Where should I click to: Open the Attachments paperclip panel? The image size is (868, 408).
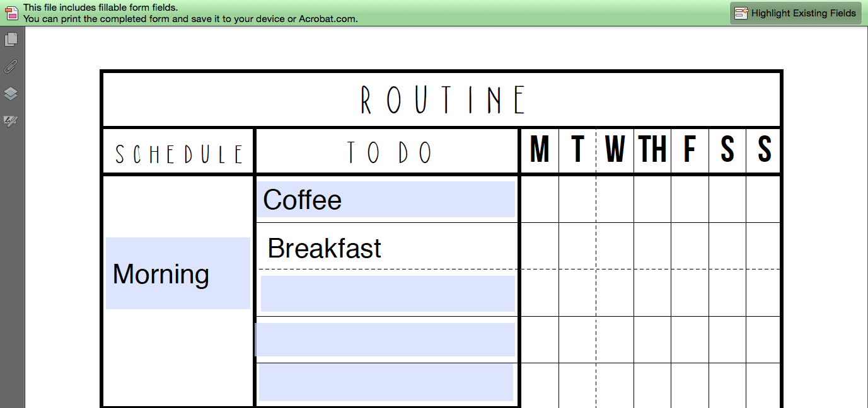coord(11,66)
